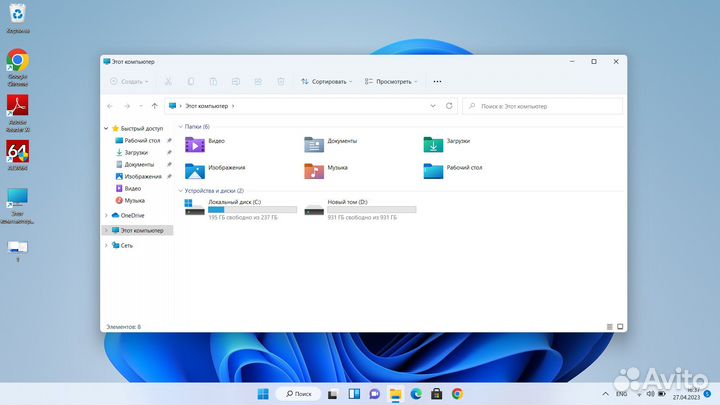720x405 pixels.
Task: Open recent locations dropdown arrow
Action: click(141, 106)
